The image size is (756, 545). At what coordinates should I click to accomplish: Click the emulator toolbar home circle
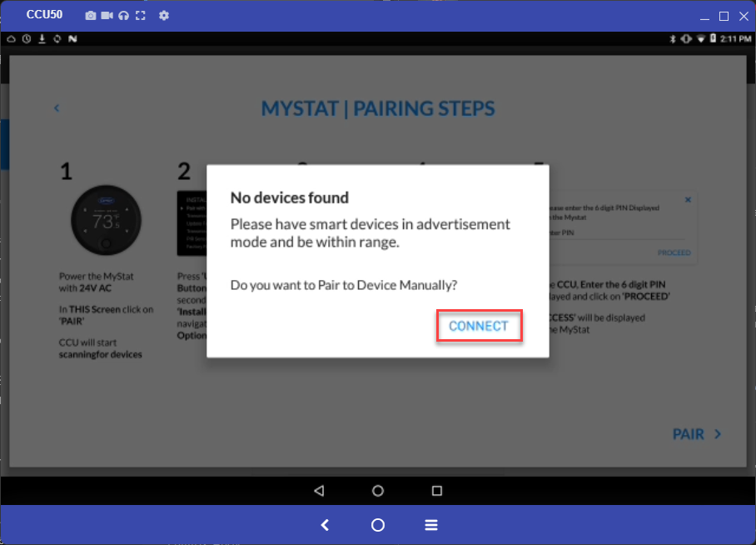[378, 525]
